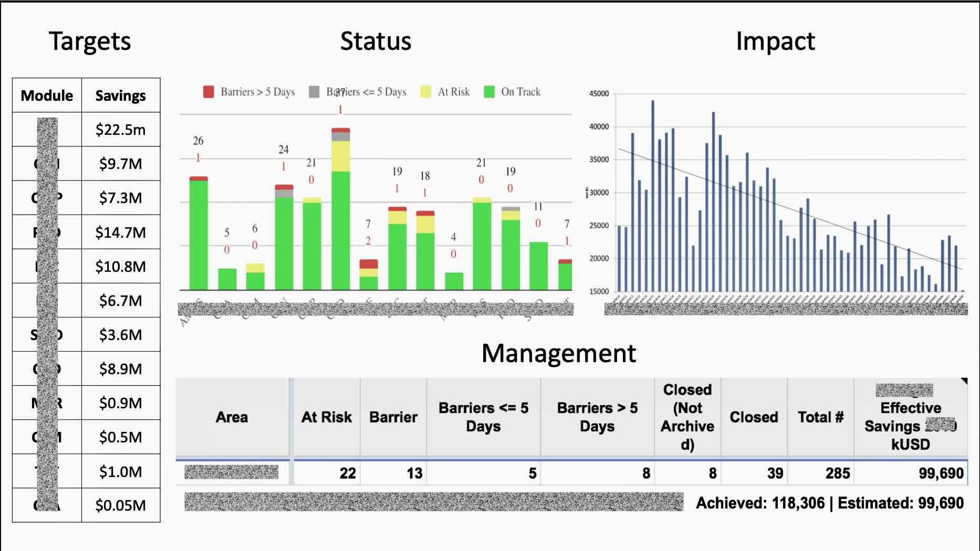Click the Management heading
The width and height of the screenshot is (980, 551).
click(x=558, y=353)
